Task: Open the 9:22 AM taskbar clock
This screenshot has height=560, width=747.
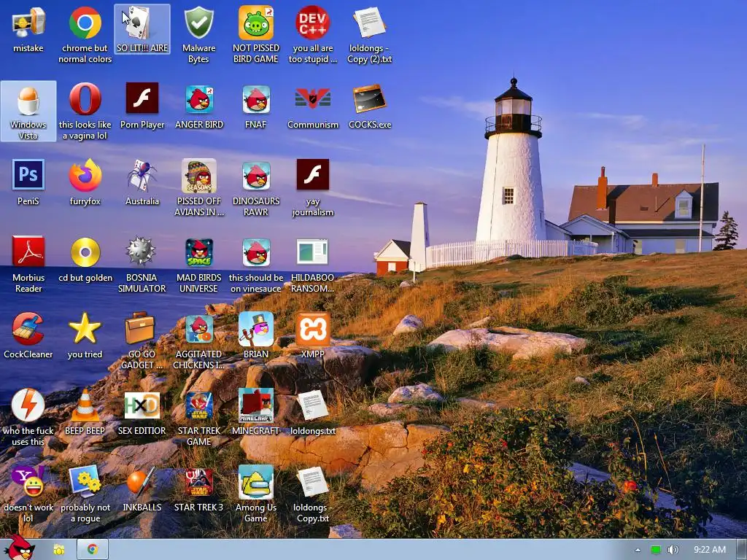Action: coord(710,550)
